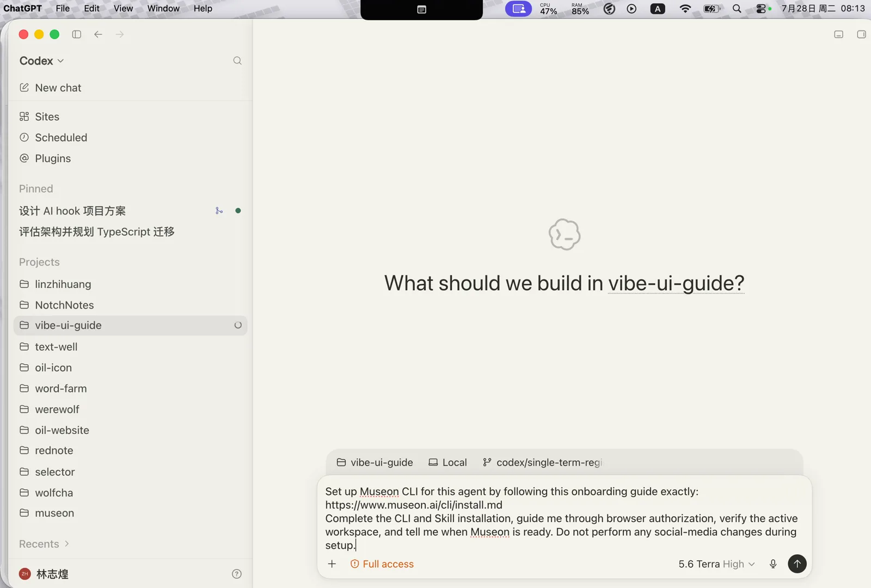Change the codex/single-term-regi branch
Image resolution: width=871 pixels, height=588 pixels.
543,462
